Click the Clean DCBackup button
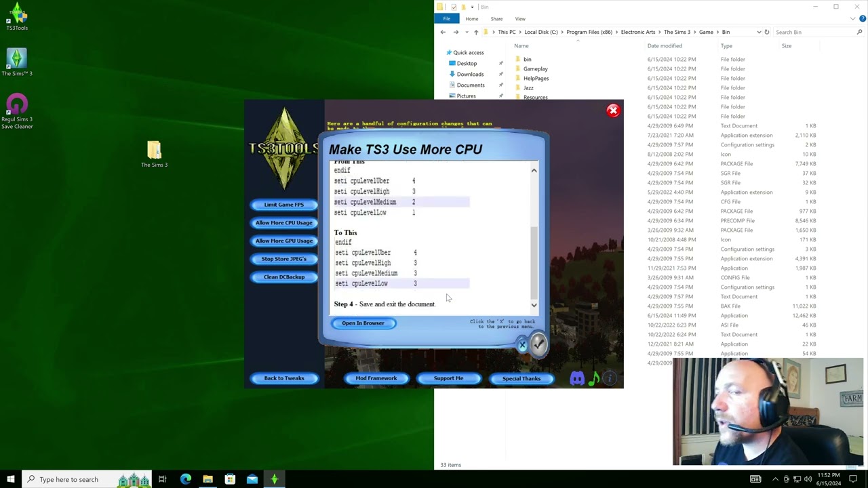 pos(284,277)
